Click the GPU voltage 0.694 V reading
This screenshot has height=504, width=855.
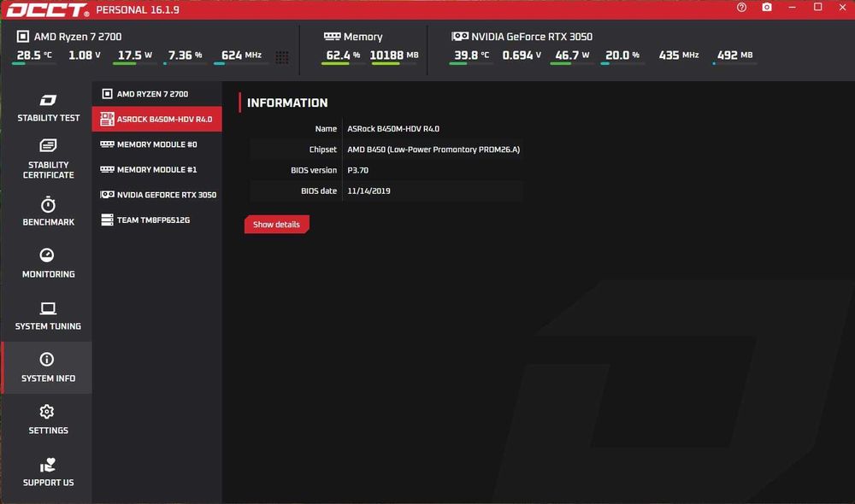tap(522, 55)
